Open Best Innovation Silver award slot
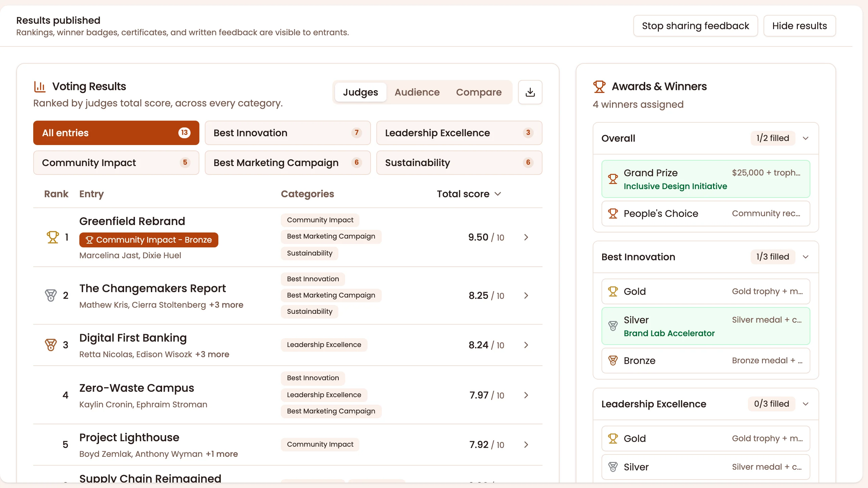This screenshot has width=868, height=488. (706, 326)
